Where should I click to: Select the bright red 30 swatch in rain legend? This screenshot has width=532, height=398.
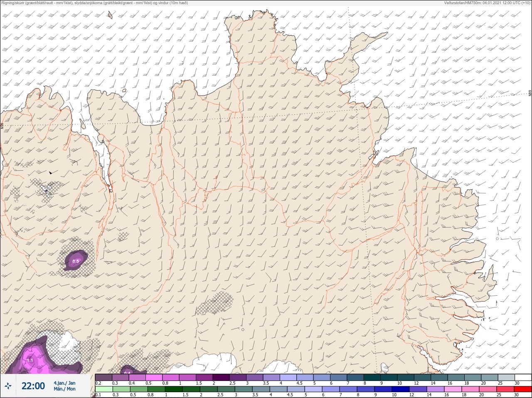coord(523,389)
